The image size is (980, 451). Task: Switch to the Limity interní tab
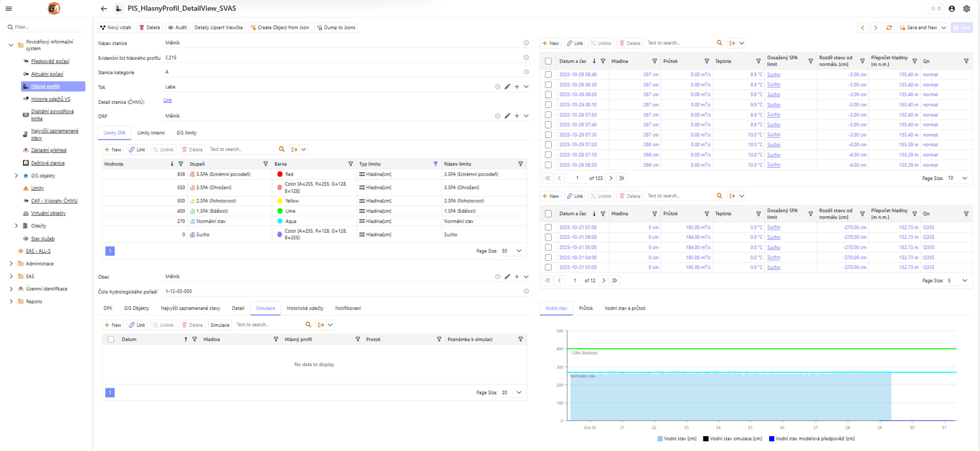[151, 133]
